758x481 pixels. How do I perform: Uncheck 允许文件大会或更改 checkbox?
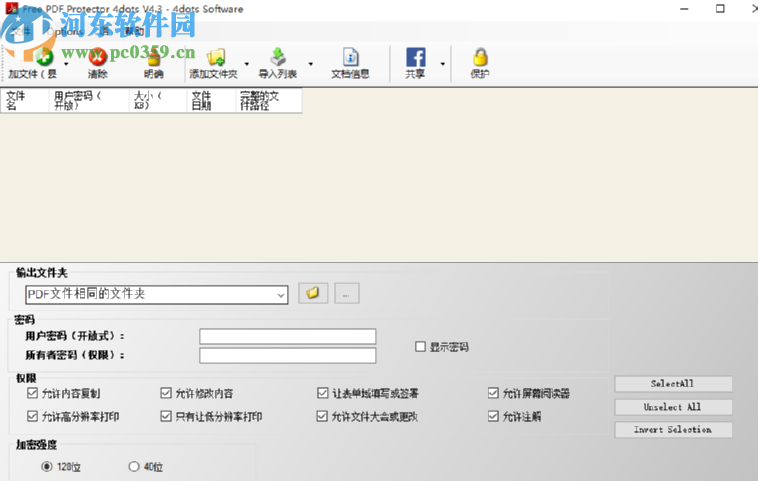[322, 416]
